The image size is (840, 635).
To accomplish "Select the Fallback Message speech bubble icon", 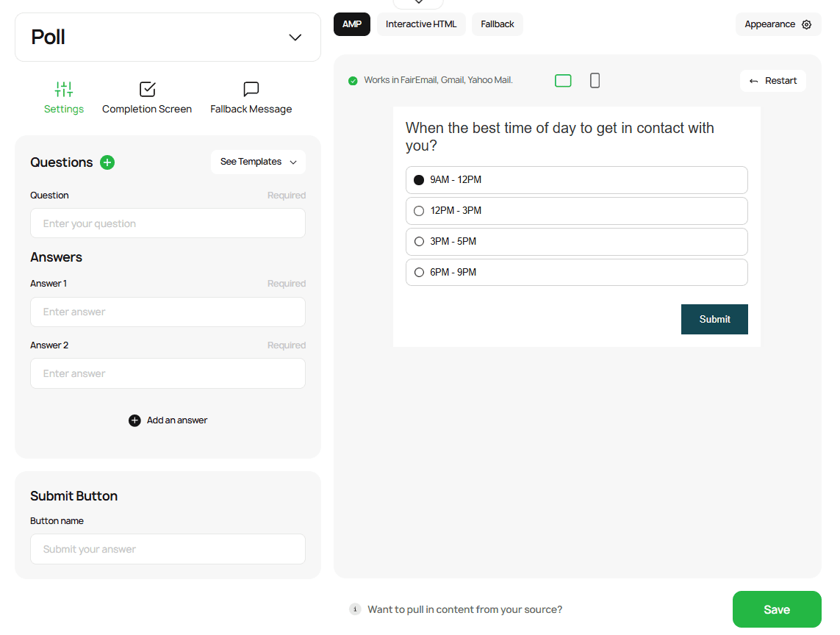I will [251, 90].
